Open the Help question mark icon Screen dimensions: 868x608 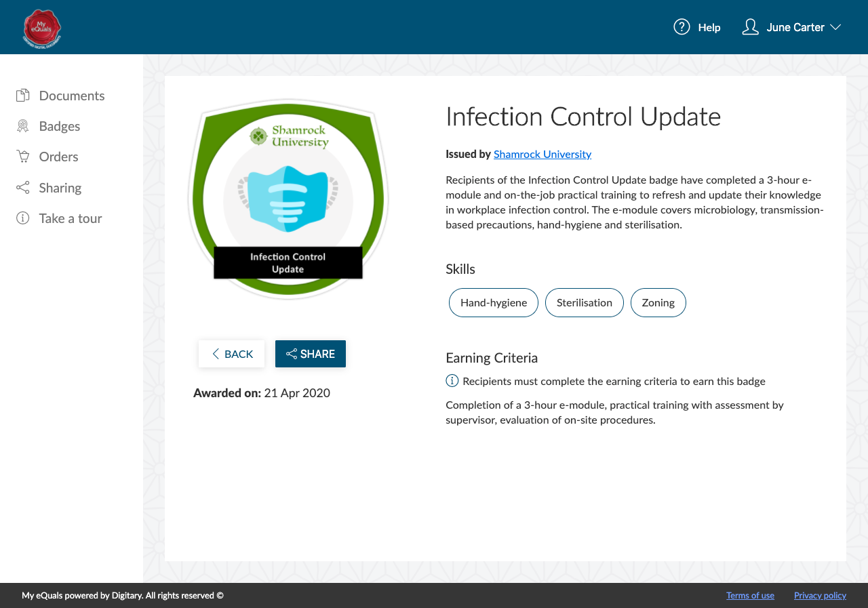[682, 27]
